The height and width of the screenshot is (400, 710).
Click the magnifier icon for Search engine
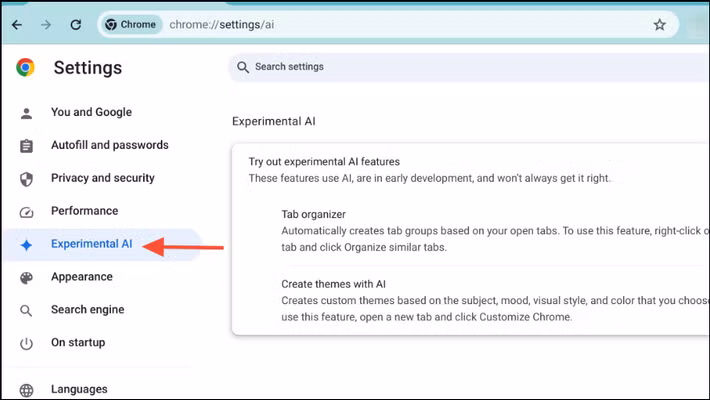(x=26, y=311)
